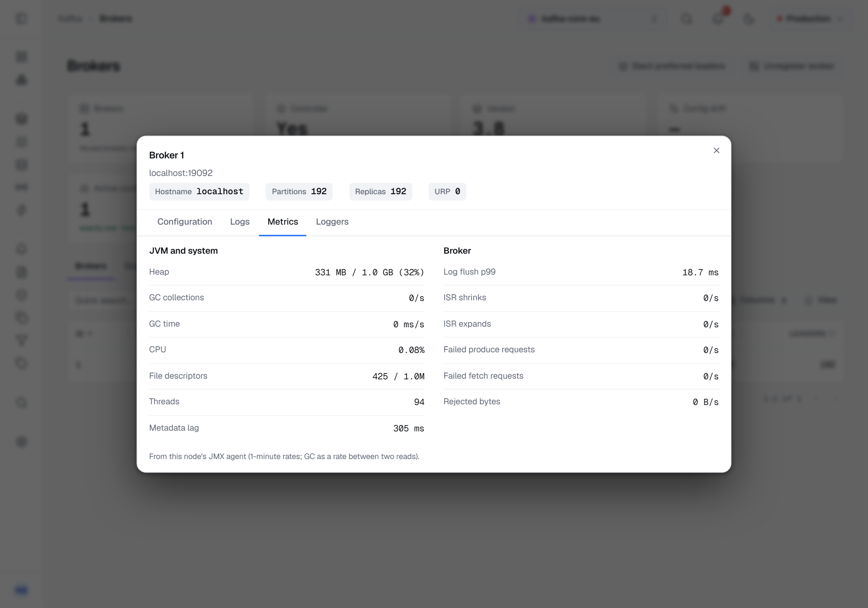868x608 pixels.
Task: Click the Log flush p99 value 18.7 ms
Action: tap(700, 273)
